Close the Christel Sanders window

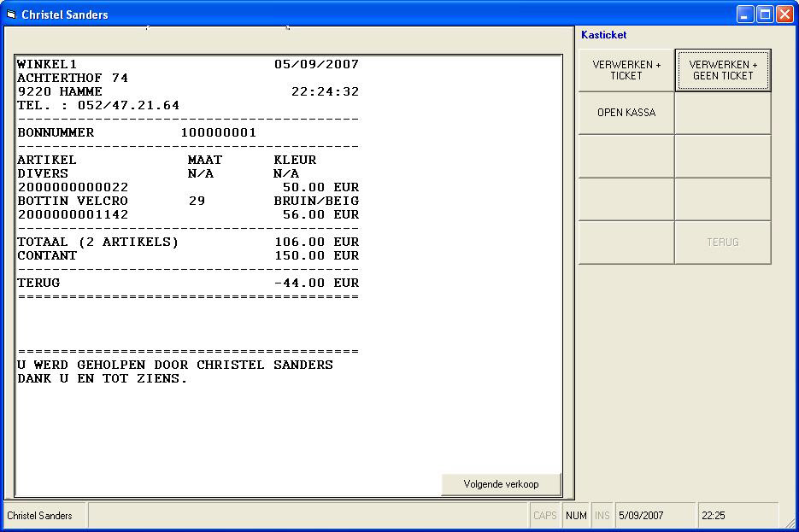pos(784,15)
